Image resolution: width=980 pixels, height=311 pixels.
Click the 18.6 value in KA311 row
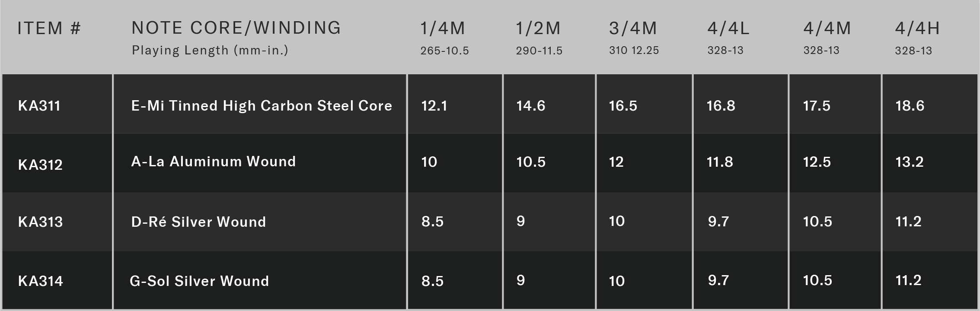(910, 106)
